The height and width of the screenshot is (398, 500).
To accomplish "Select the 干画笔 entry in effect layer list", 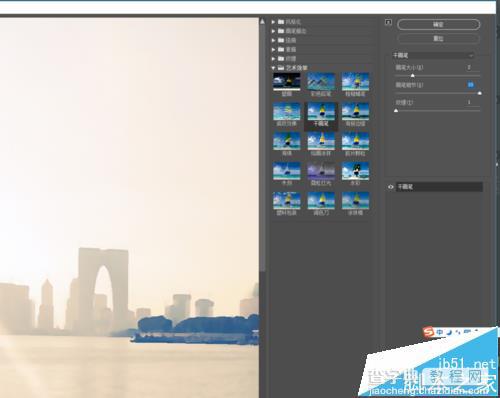I will coord(439,187).
